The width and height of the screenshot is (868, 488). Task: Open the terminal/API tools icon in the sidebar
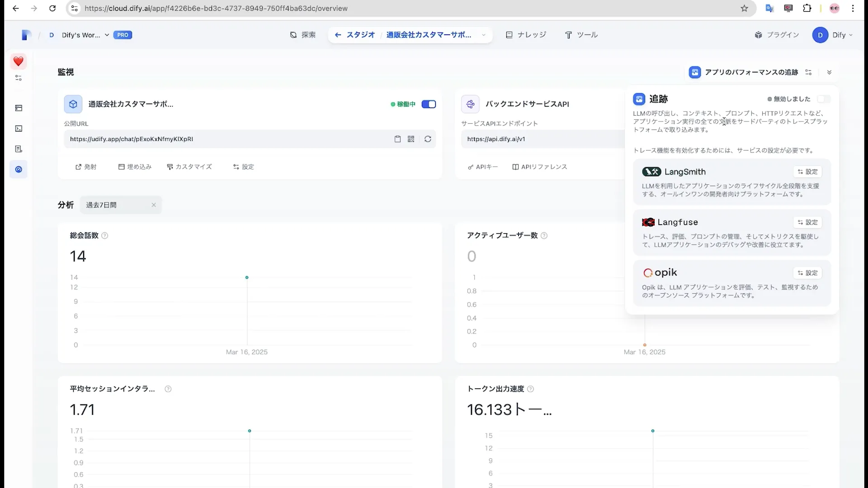[x=19, y=129]
